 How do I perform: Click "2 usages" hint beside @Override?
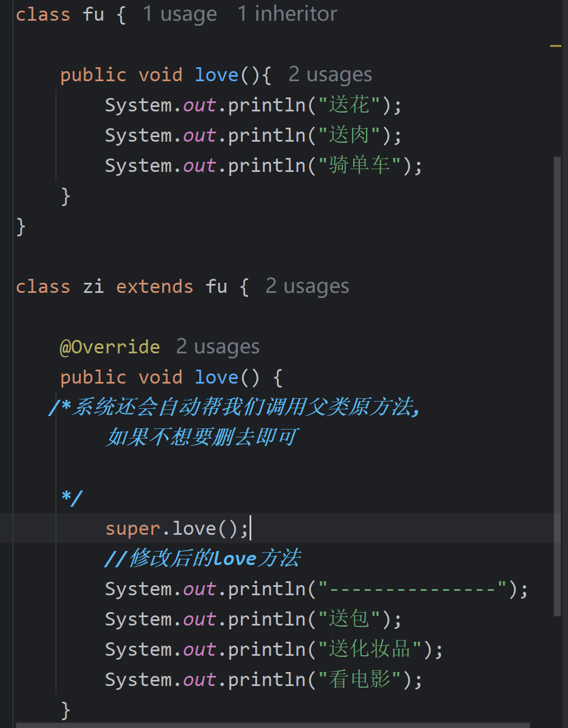click(x=218, y=347)
